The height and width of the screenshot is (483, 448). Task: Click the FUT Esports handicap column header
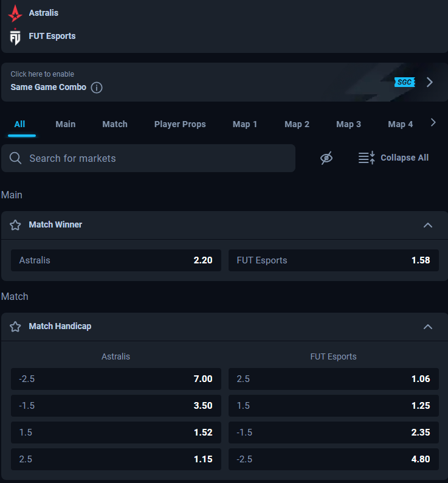(334, 356)
